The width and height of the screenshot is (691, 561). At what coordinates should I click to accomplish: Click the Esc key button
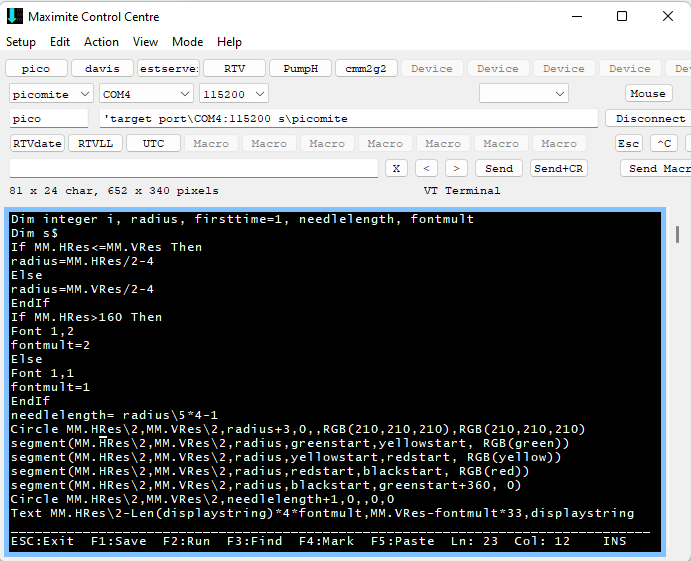click(x=628, y=143)
